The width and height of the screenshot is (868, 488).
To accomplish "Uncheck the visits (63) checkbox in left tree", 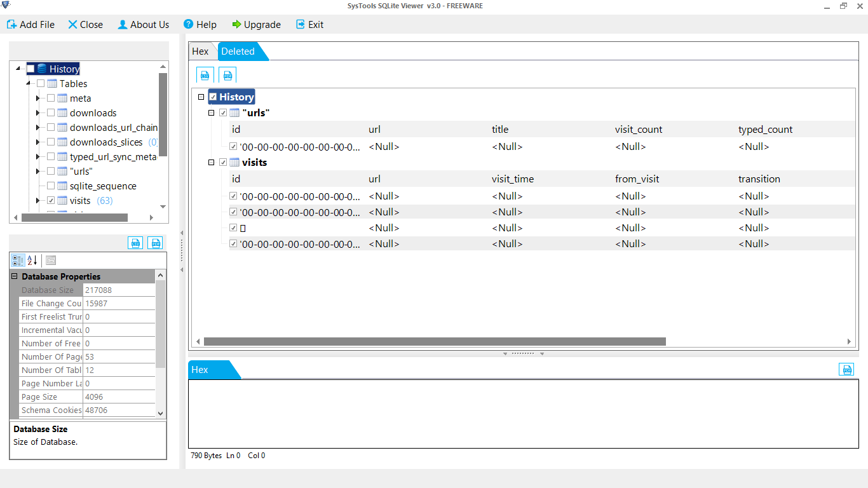I will [x=51, y=200].
